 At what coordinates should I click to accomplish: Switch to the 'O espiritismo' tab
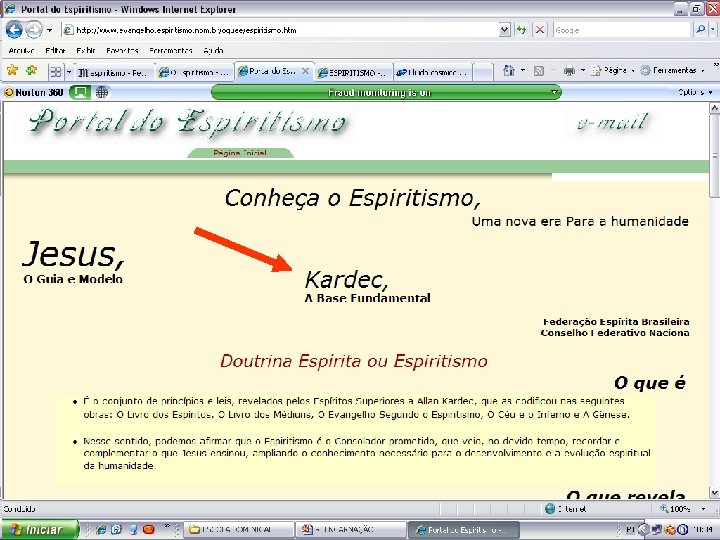[194, 73]
